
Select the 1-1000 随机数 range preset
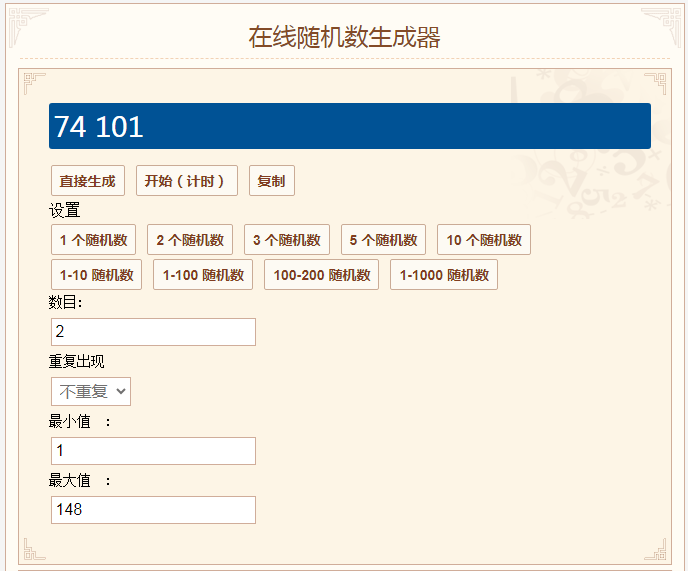(443, 275)
